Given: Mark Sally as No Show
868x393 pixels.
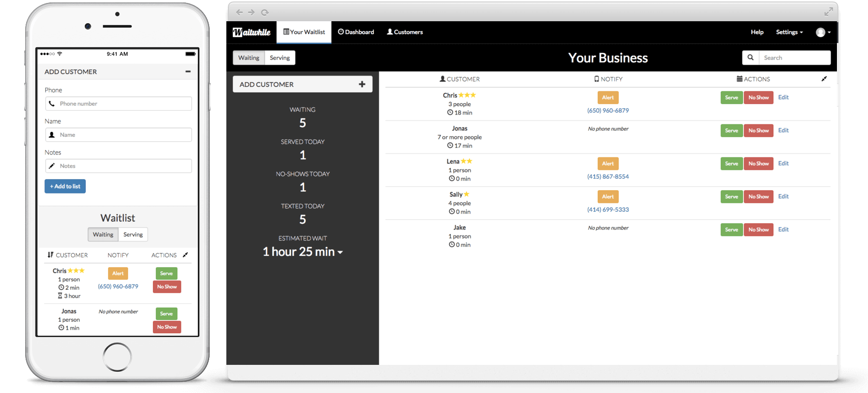Looking at the screenshot, I should pyautogui.click(x=759, y=197).
